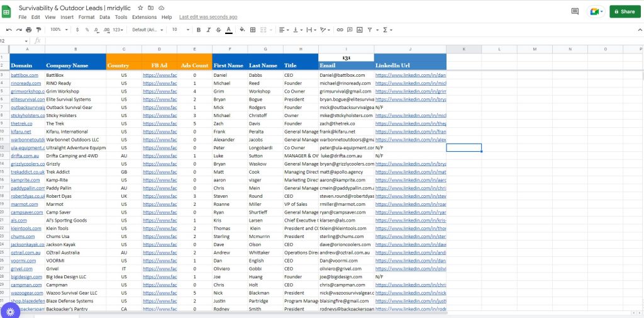Select the 'Ads Count' header cell
This screenshot has width=644, height=318.
195,65
